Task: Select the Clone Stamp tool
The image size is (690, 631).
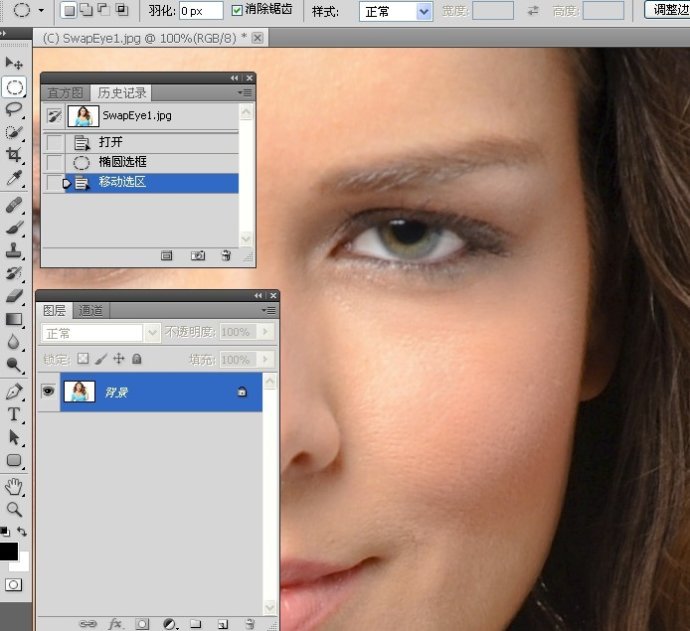Action: (x=14, y=250)
